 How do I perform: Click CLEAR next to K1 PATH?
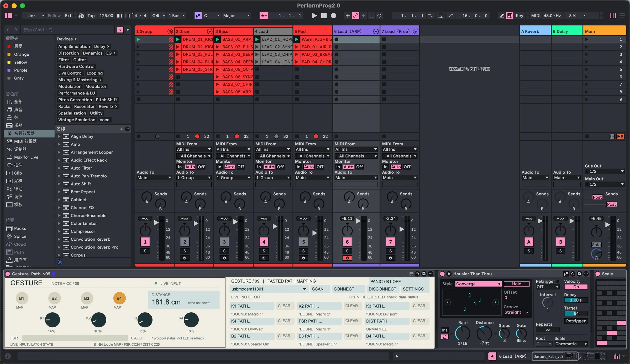click(284, 306)
